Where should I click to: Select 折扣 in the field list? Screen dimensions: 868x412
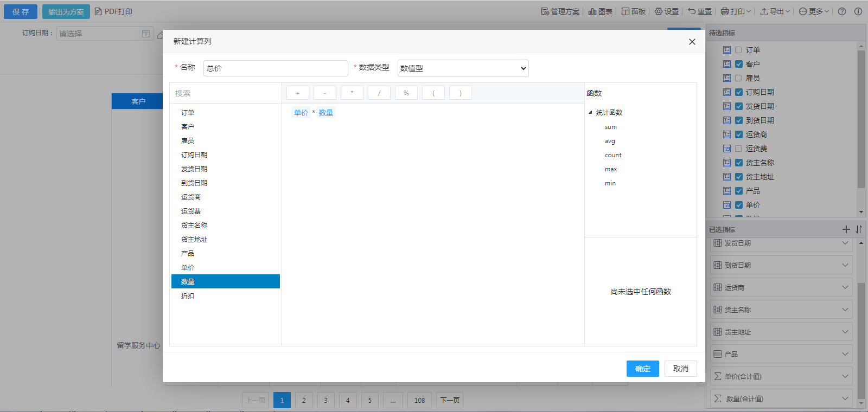point(188,296)
